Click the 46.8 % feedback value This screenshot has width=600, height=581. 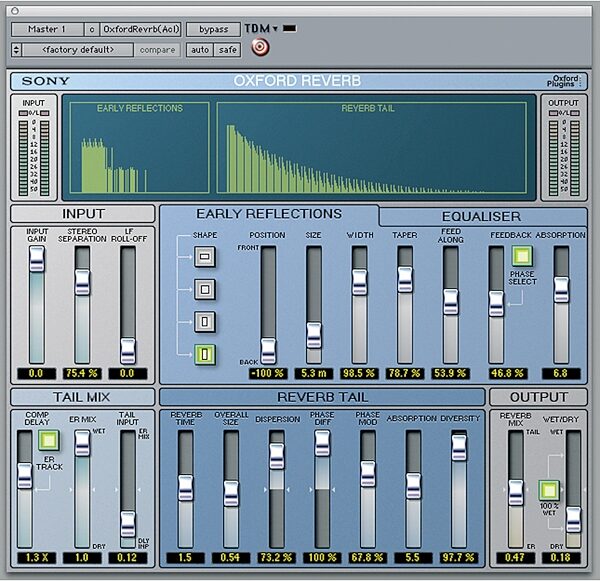click(507, 373)
